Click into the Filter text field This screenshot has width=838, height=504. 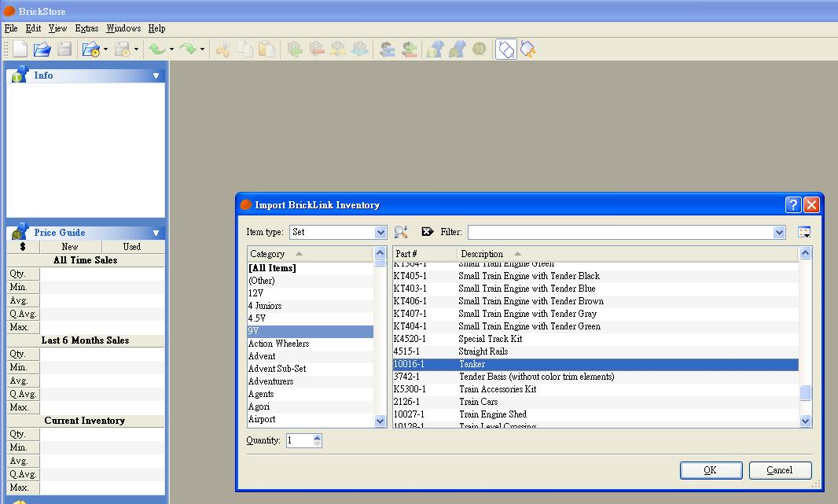(x=620, y=232)
